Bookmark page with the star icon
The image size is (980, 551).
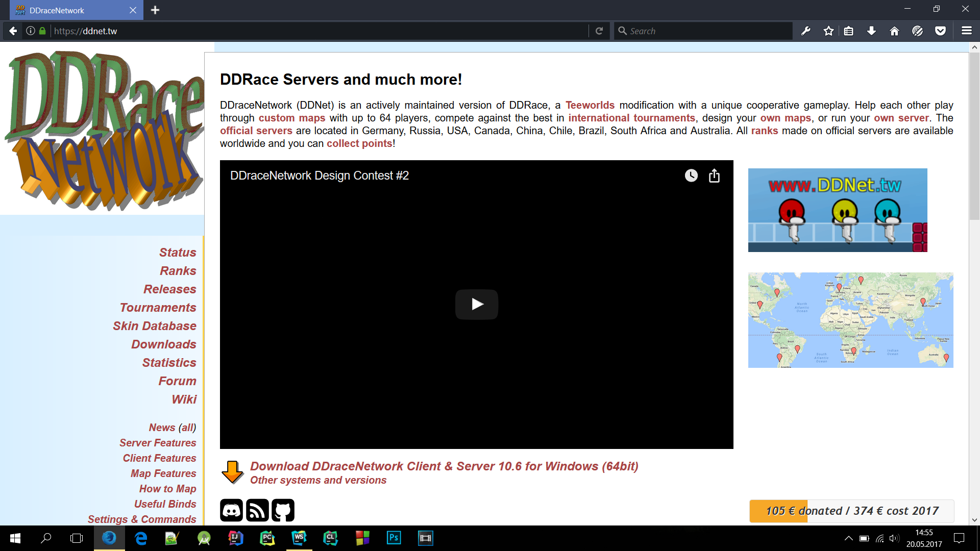coord(828,31)
